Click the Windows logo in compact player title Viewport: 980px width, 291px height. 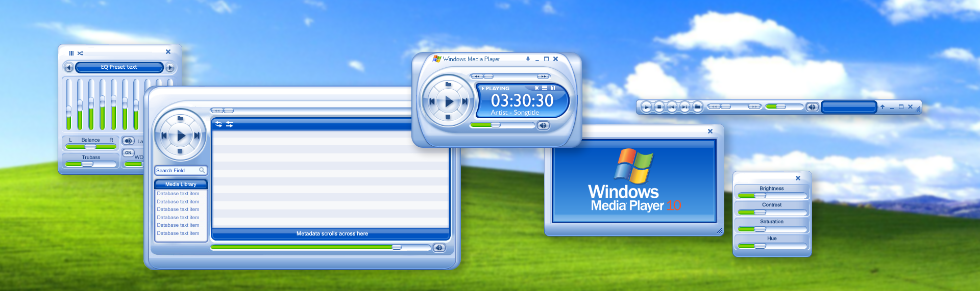click(x=437, y=59)
